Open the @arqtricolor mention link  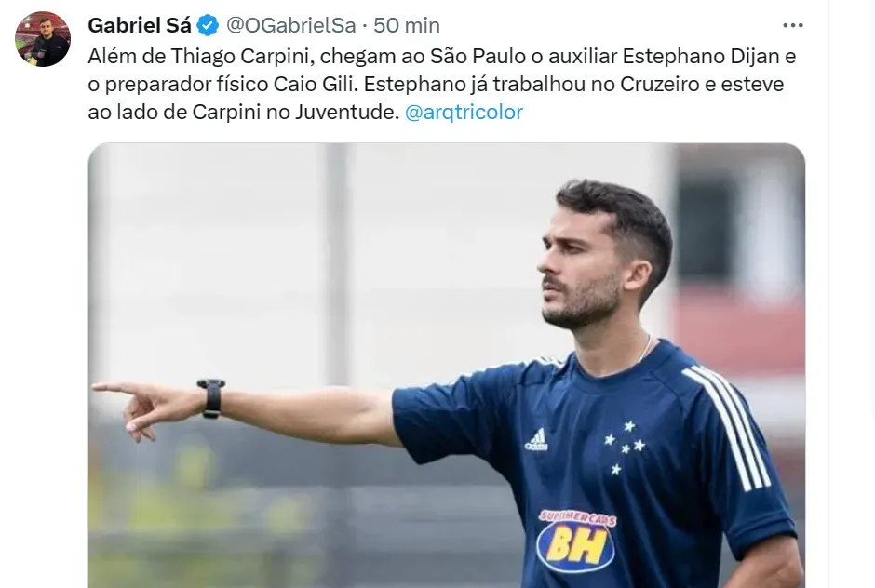(x=464, y=113)
